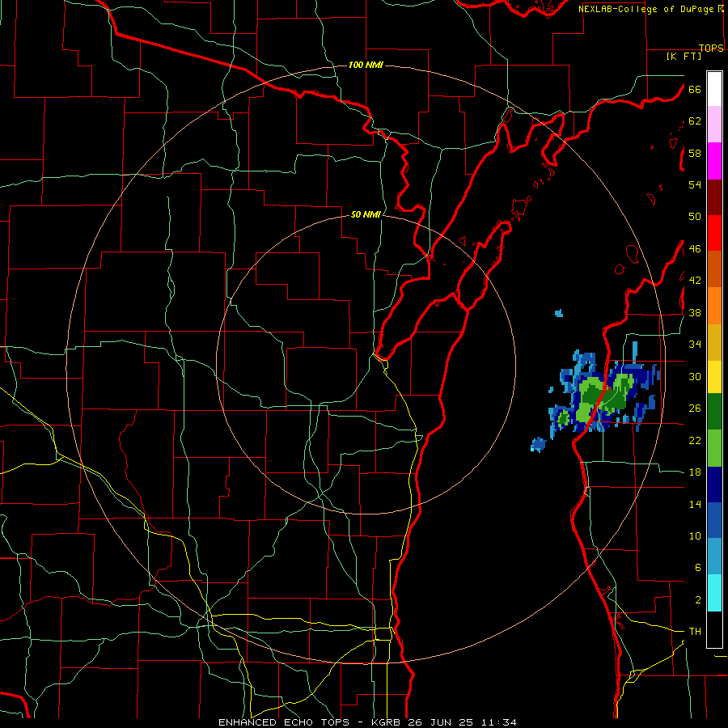This screenshot has height=728, width=728.
Task: Click the 50 NMI range ring label
Action: [x=366, y=214]
